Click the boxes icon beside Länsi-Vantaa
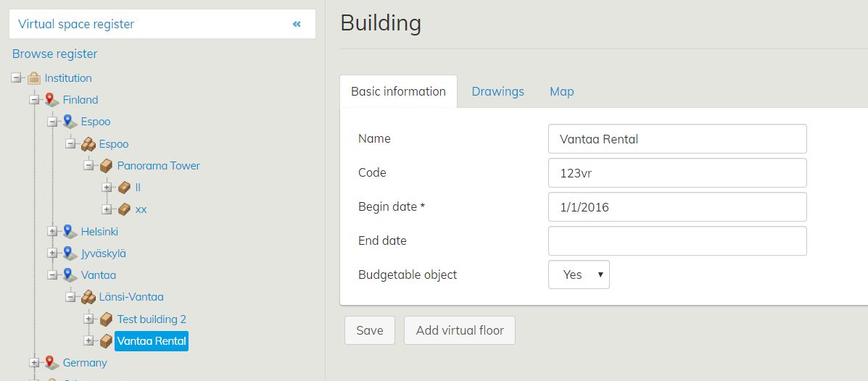Image resolution: width=868 pixels, height=381 pixels. (88, 297)
